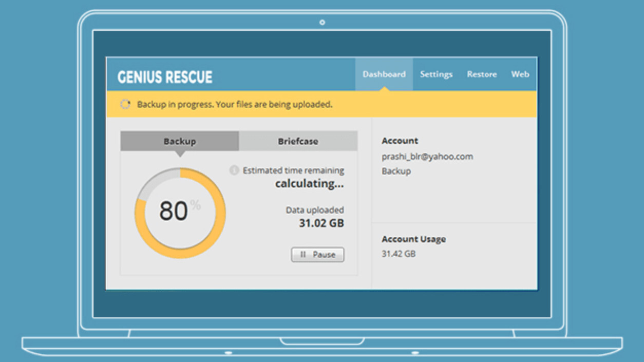Image resolution: width=644 pixels, height=362 pixels.
Task: Click the 31.42 GB account usage value
Action: pos(399,254)
